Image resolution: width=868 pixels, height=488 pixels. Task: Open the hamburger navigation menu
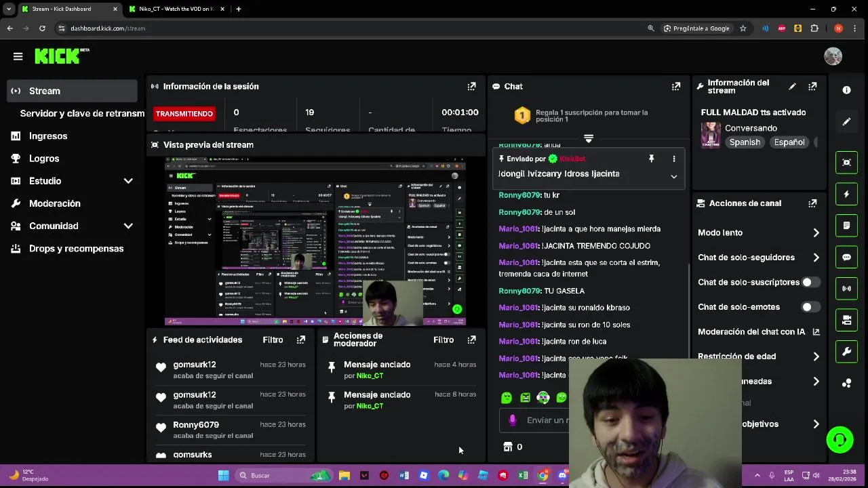(x=18, y=56)
